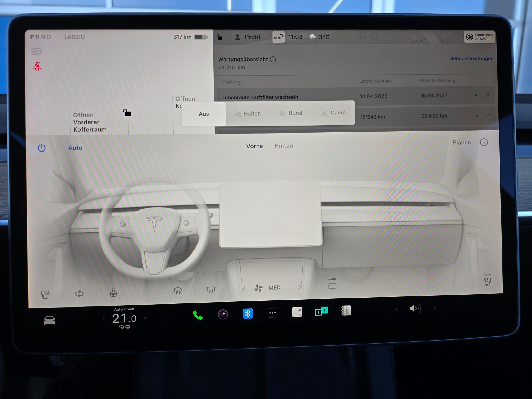Open Wartungsübersicht info circle

[x=273, y=59]
